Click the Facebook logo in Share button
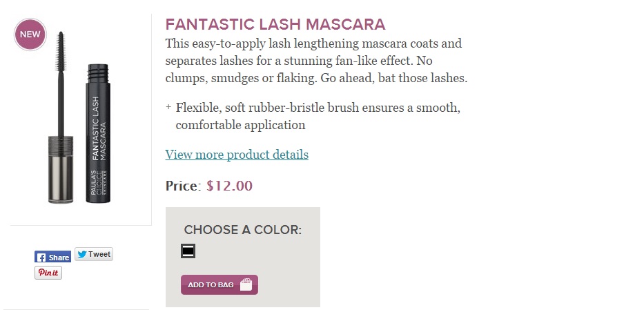Viewport: 644px width, 310px height. (41, 257)
